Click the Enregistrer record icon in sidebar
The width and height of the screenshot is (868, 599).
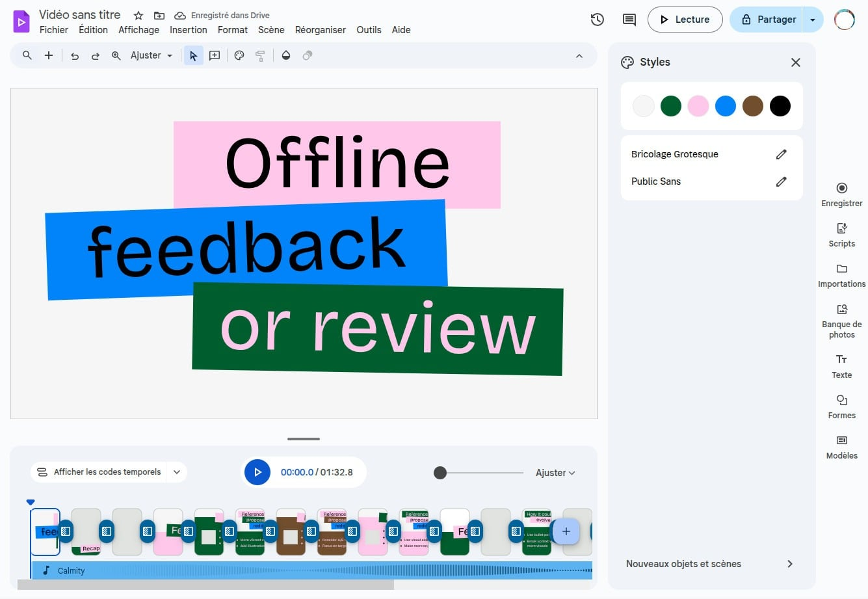pos(841,188)
